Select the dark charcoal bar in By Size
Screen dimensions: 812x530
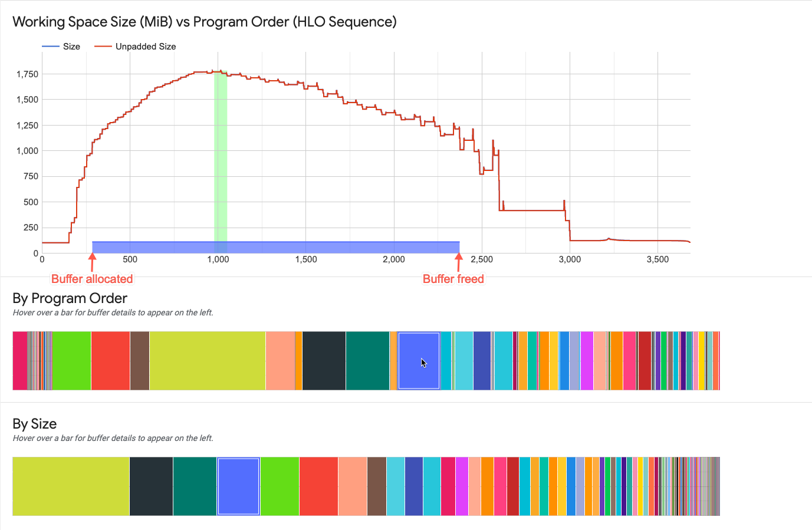(x=151, y=486)
